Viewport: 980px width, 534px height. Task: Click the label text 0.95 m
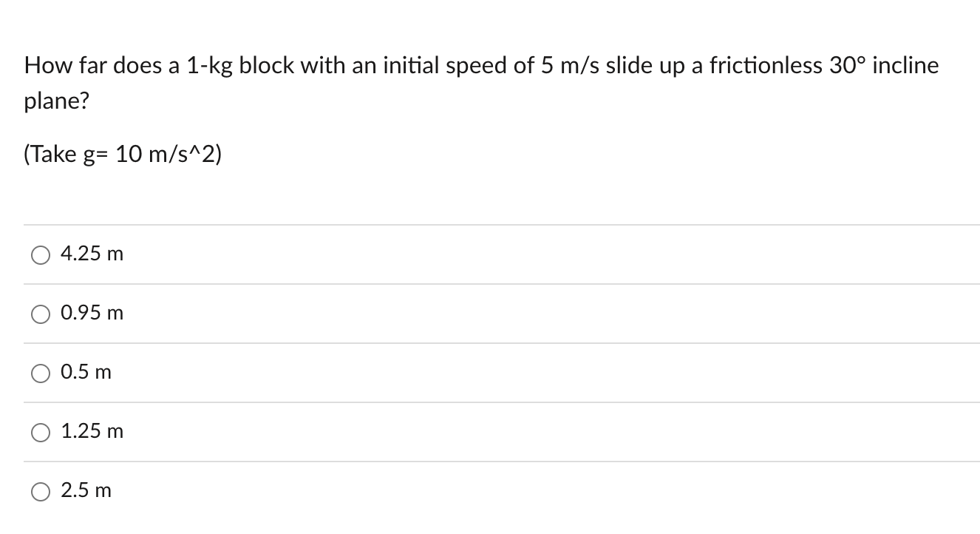90,314
